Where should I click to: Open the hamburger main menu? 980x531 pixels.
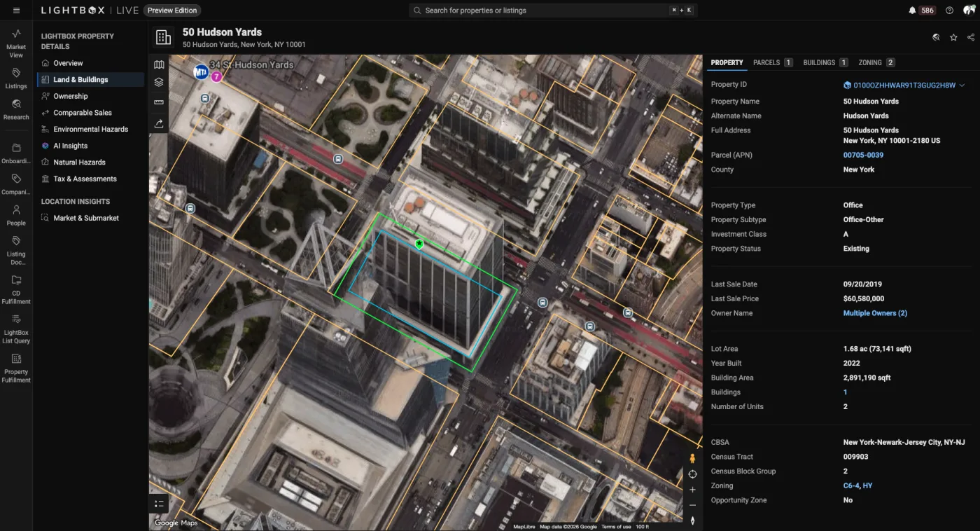coord(16,11)
